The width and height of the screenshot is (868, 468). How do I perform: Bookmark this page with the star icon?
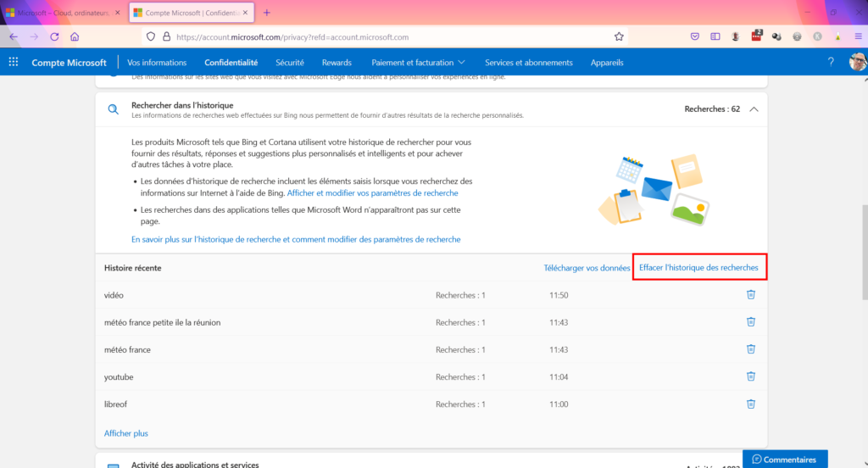pyautogui.click(x=619, y=37)
